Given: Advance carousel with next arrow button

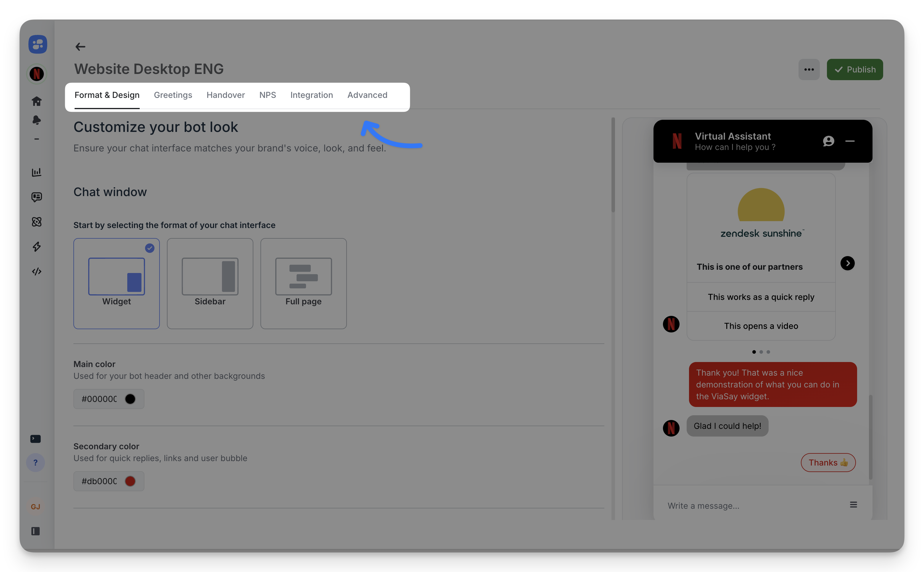Looking at the screenshot, I should pos(847,263).
